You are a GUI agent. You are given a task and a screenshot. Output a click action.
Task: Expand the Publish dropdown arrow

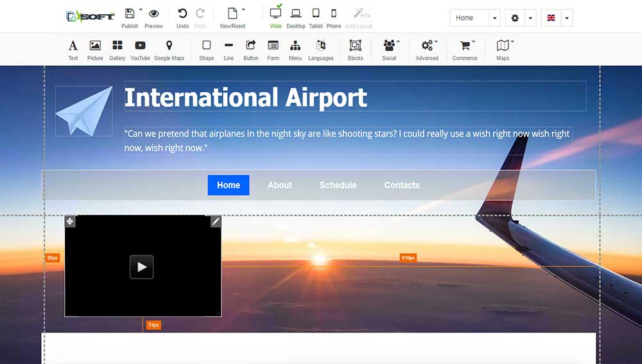pos(141,10)
